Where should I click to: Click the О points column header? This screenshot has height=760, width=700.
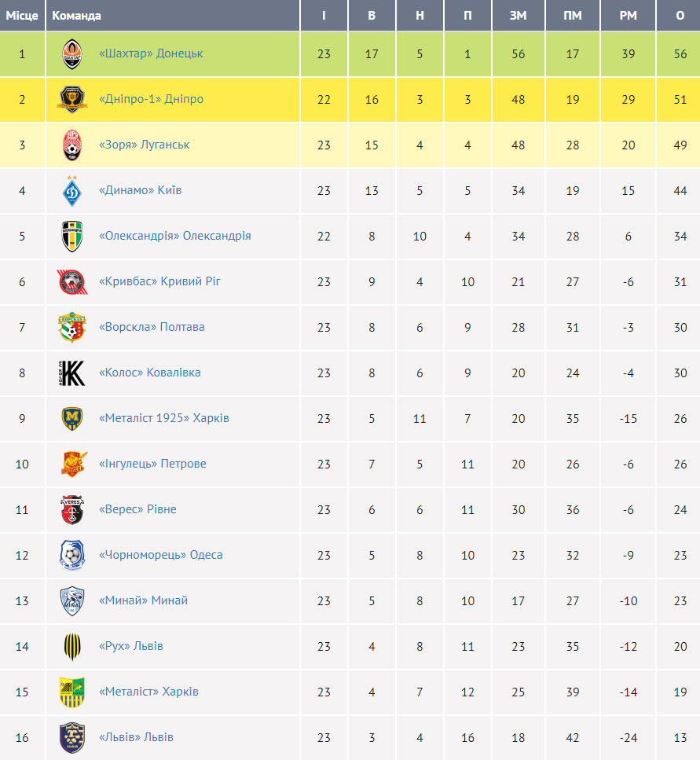coord(680,16)
